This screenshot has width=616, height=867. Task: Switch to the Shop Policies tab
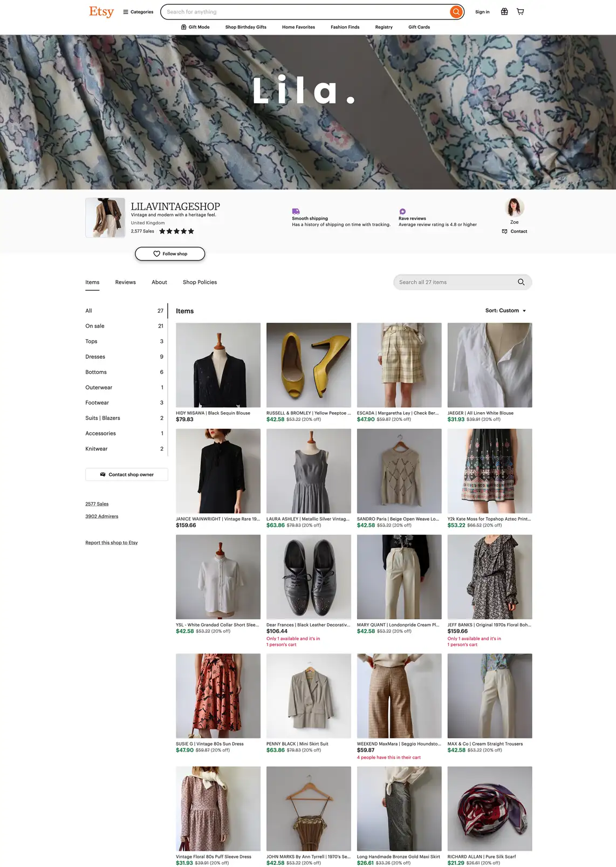200,282
